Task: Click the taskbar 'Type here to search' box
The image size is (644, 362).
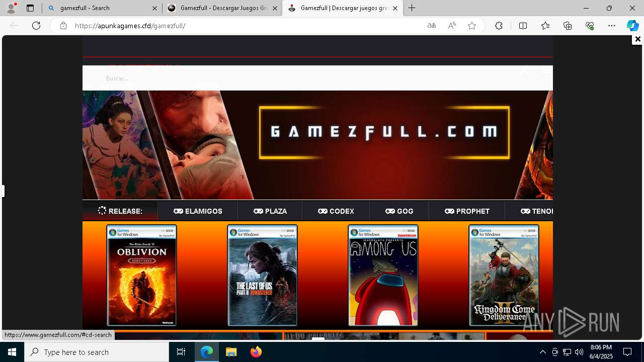Action: (97, 352)
